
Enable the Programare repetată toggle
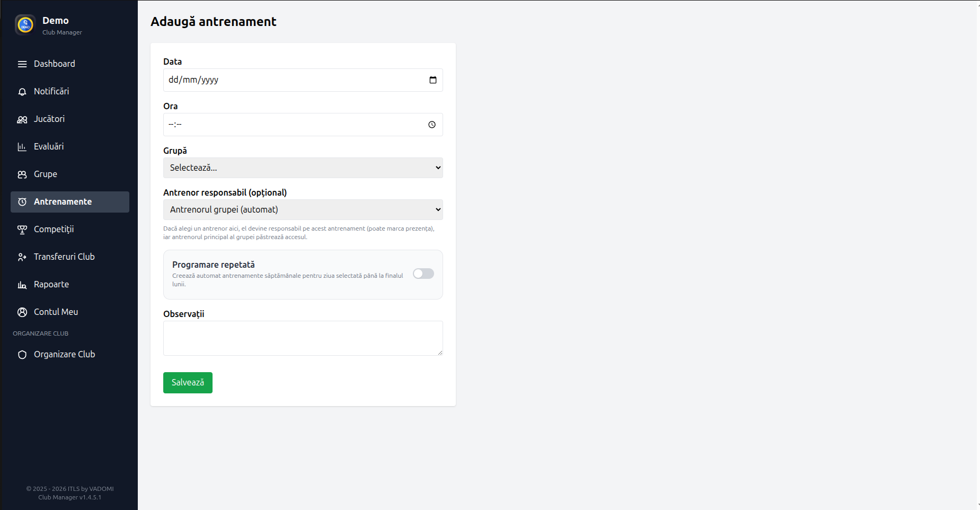point(423,274)
